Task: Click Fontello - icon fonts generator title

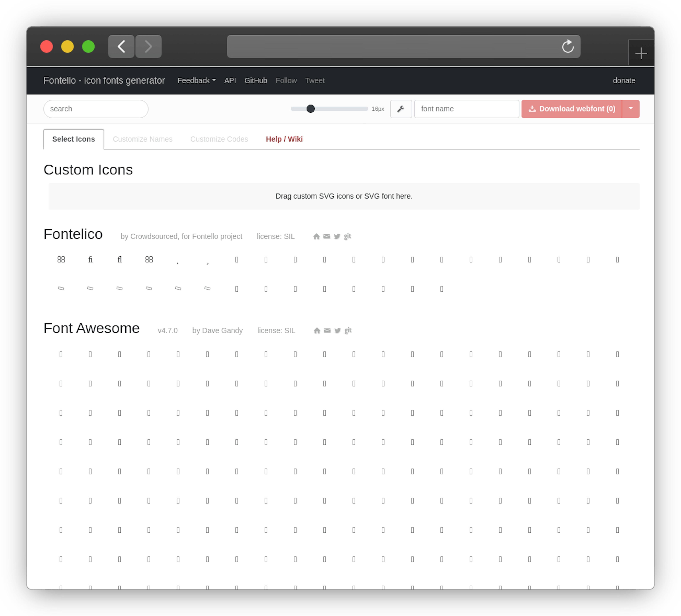Action: (104, 80)
